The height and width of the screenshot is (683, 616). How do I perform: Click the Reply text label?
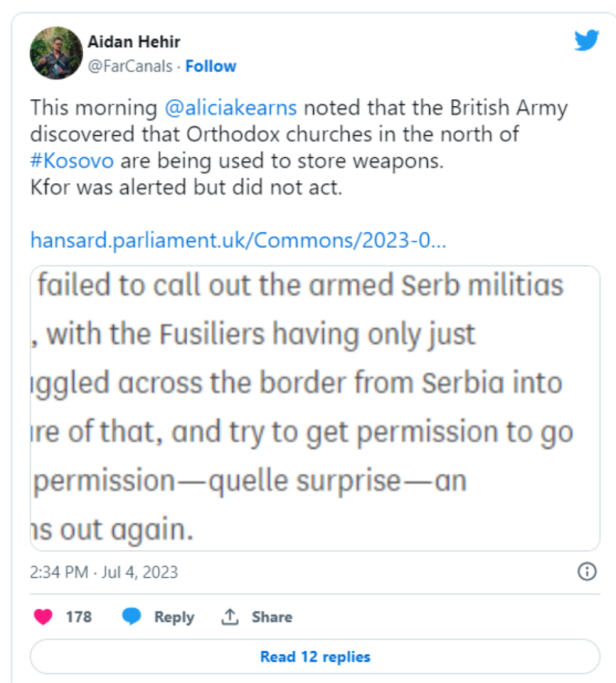coord(174,617)
